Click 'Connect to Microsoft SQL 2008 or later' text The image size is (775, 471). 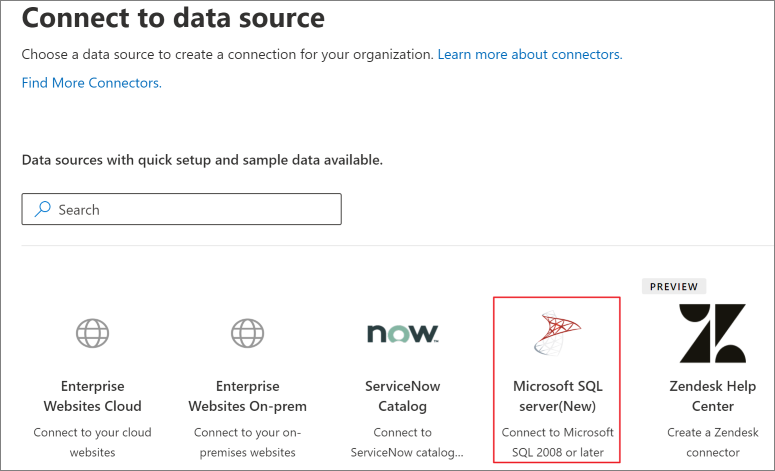pos(558,442)
